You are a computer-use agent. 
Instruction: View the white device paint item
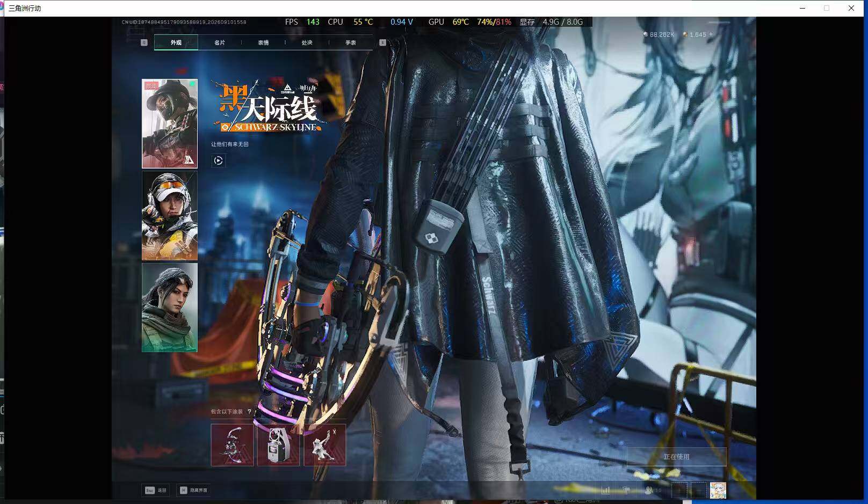[278, 445]
